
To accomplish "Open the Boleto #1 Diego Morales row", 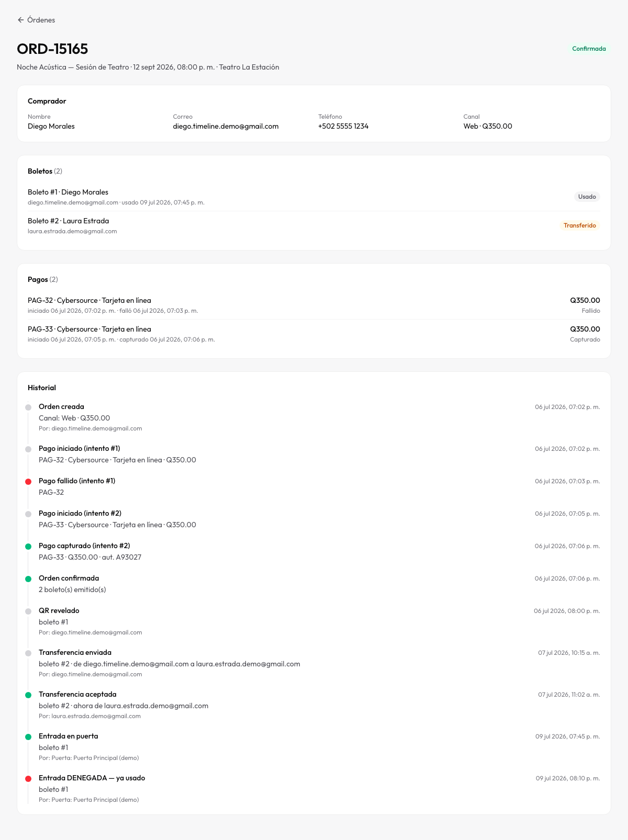I will (314, 197).
